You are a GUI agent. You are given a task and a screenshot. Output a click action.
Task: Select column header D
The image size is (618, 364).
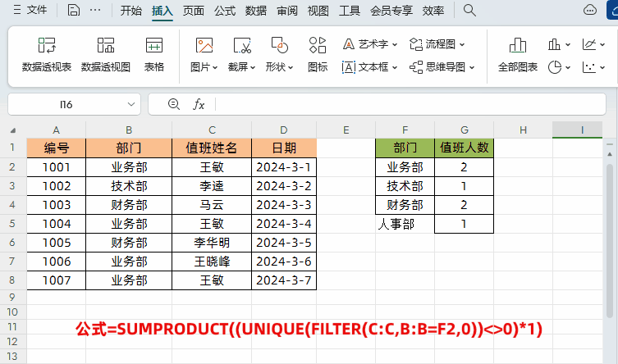point(283,130)
